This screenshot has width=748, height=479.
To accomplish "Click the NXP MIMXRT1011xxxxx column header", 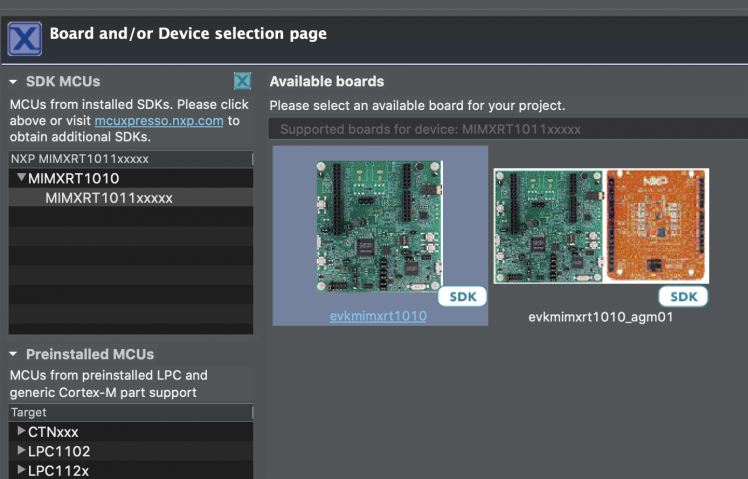I will (x=79, y=159).
